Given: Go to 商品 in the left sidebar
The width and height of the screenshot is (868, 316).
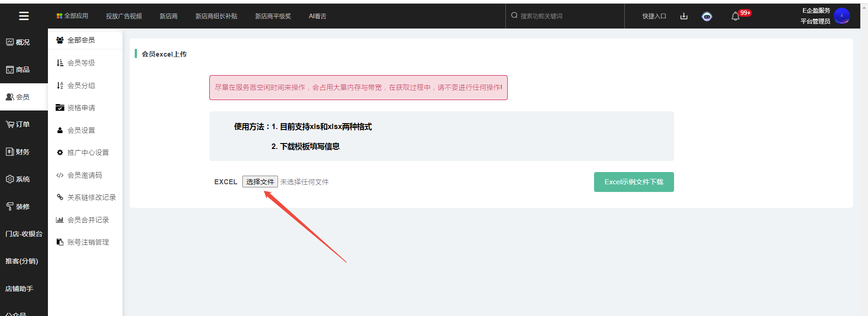Looking at the screenshot, I should (18, 70).
